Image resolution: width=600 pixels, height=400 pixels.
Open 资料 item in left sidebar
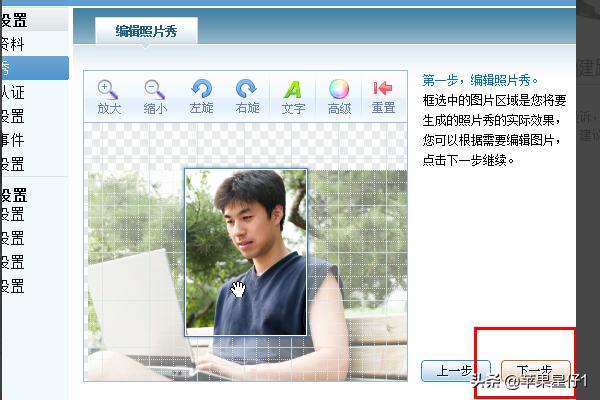click(12, 44)
